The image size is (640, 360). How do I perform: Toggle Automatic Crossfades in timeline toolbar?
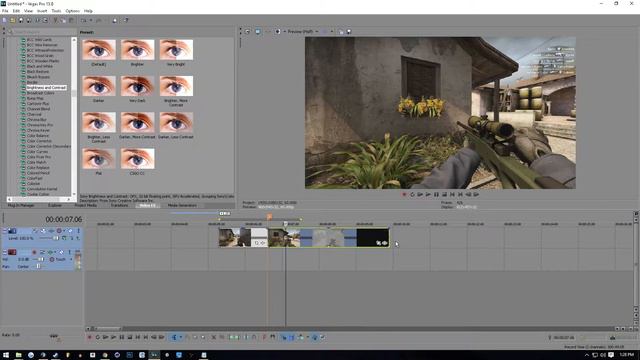click(x=291, y=337)
